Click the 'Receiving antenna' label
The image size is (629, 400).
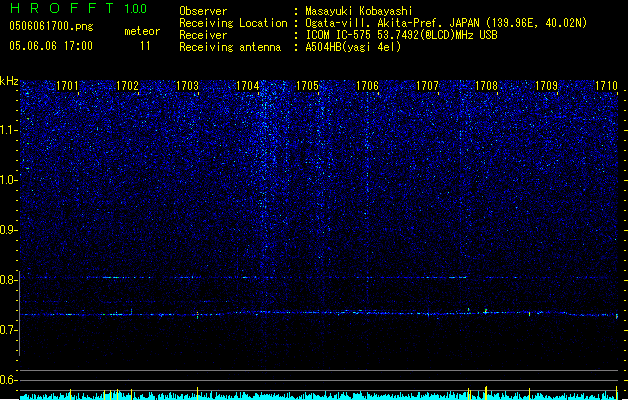pyautogui.click(x=230, y=47)
